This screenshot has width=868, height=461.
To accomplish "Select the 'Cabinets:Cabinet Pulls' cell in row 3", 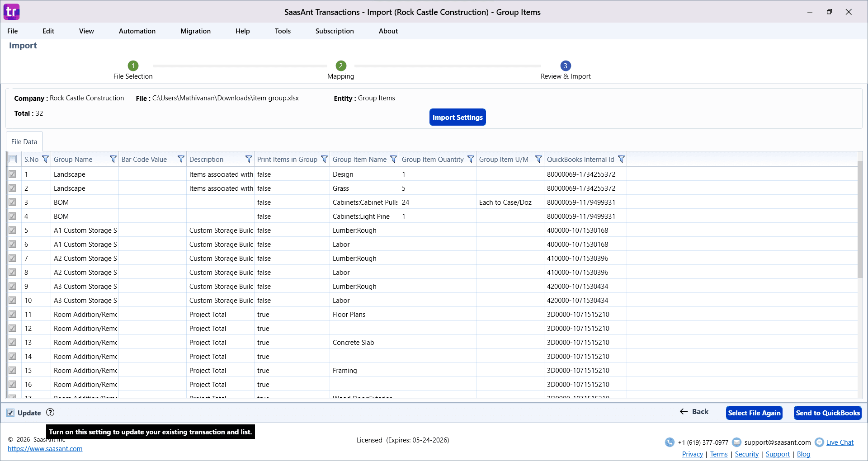I will 364,202.
